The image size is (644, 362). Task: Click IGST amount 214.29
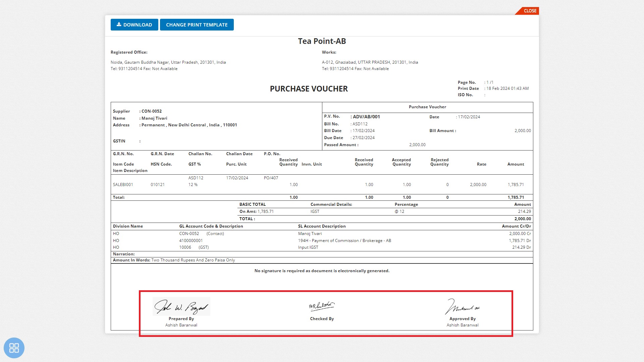click(x=524, y=212)
